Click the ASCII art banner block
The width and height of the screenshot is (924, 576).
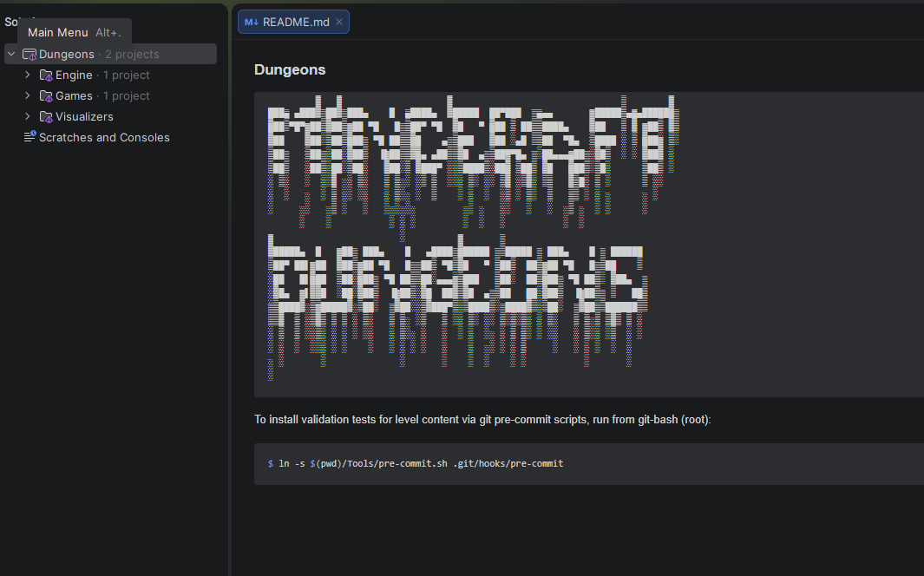click(589, 245)
